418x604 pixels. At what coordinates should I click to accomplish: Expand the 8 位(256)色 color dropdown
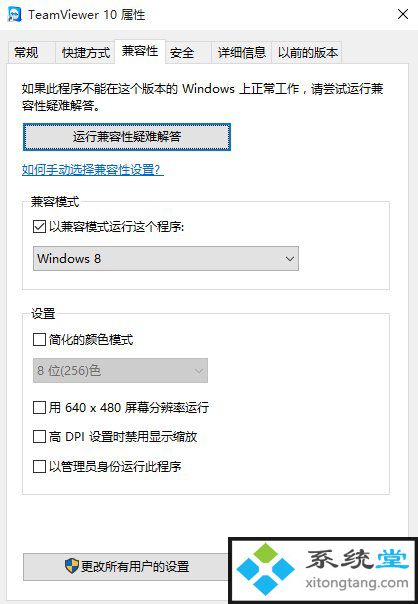pyautogui.click(x=120, y=371)
